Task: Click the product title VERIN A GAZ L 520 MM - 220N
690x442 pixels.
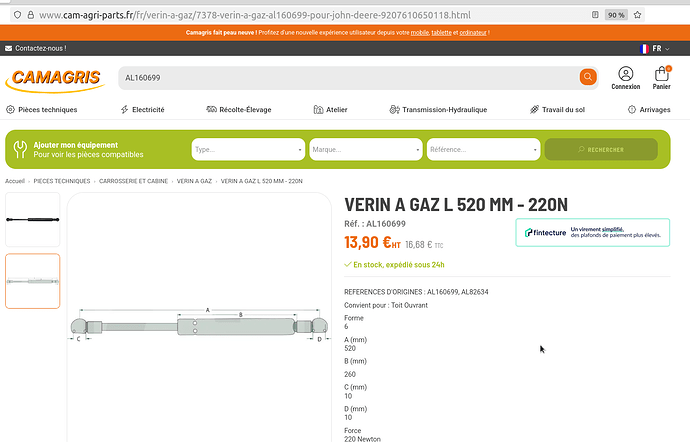Action: pos(456,205)
